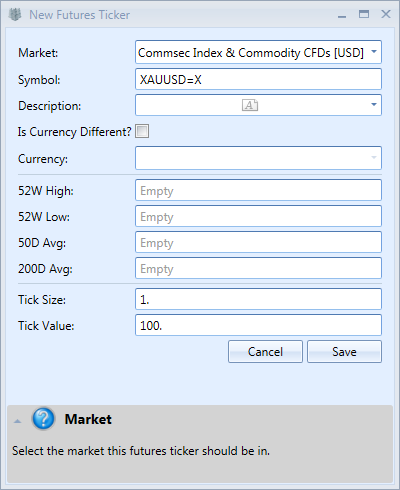Select the 50D Avg input field

click(258, 242)
